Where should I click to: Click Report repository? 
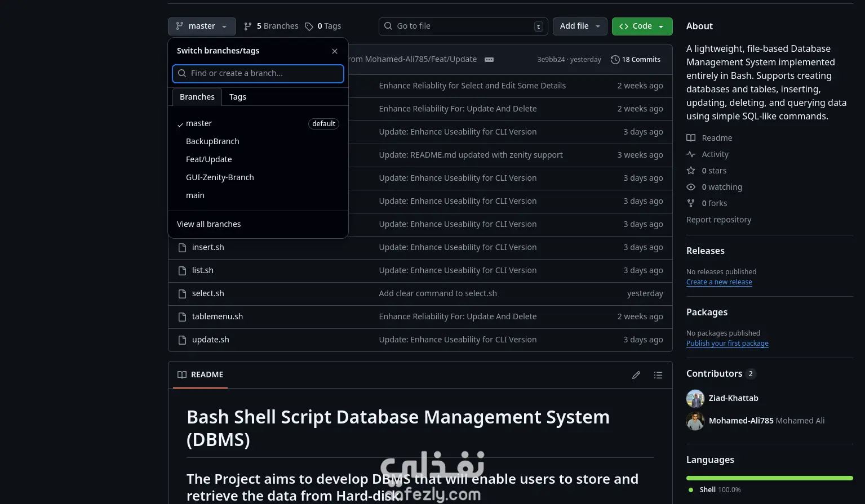click(x=718, y=220)
